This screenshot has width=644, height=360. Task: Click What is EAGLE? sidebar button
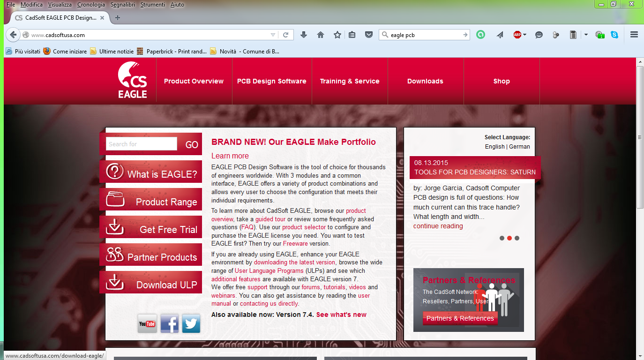pos(151,172)
